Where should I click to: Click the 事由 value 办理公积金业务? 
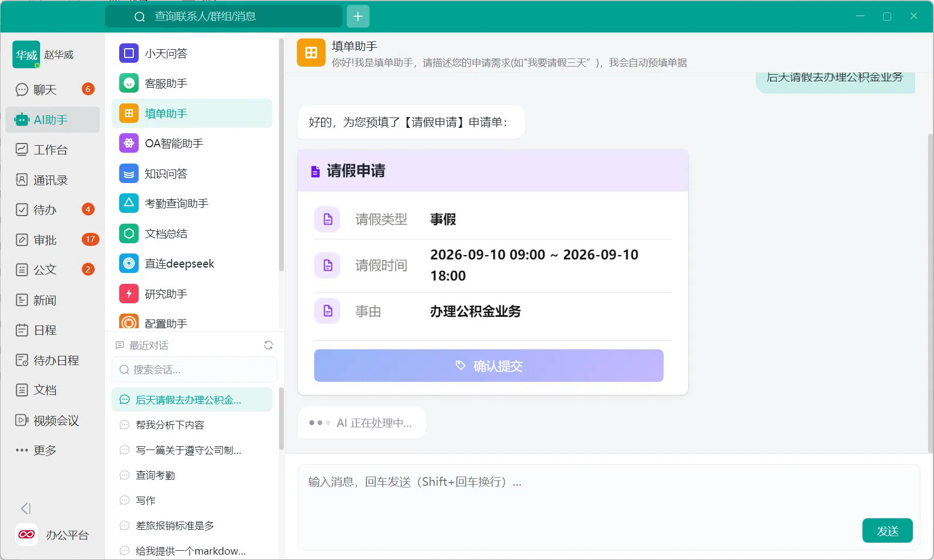(x=476, y=311)
